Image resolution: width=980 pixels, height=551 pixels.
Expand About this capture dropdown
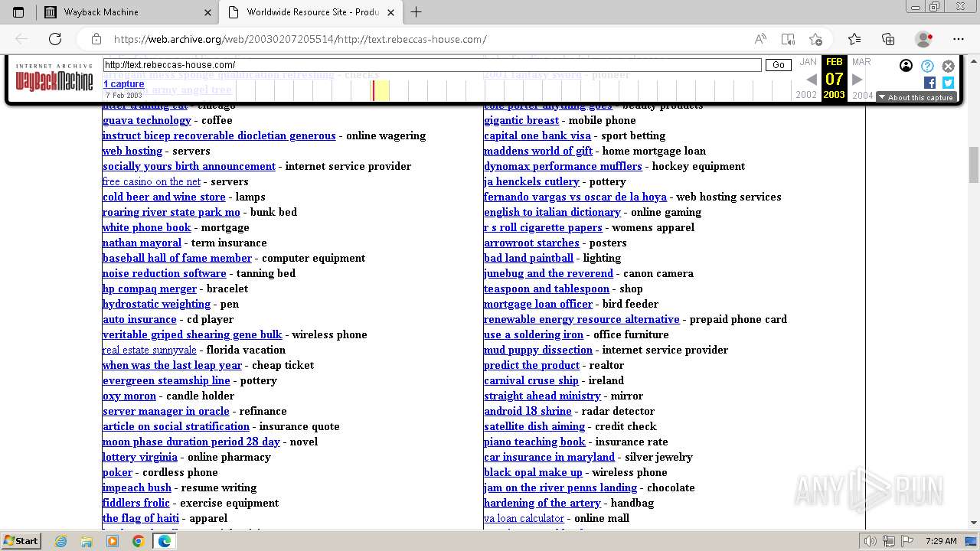916,97
